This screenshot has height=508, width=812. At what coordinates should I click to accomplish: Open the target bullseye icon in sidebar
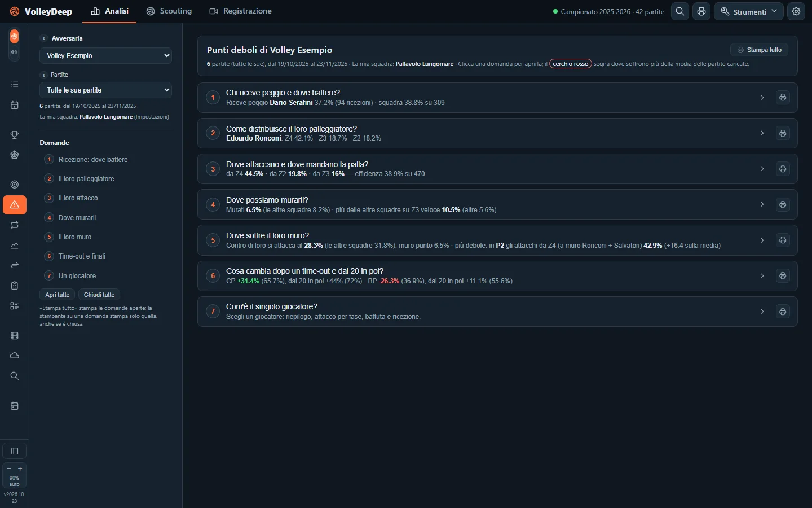[15, 185]
